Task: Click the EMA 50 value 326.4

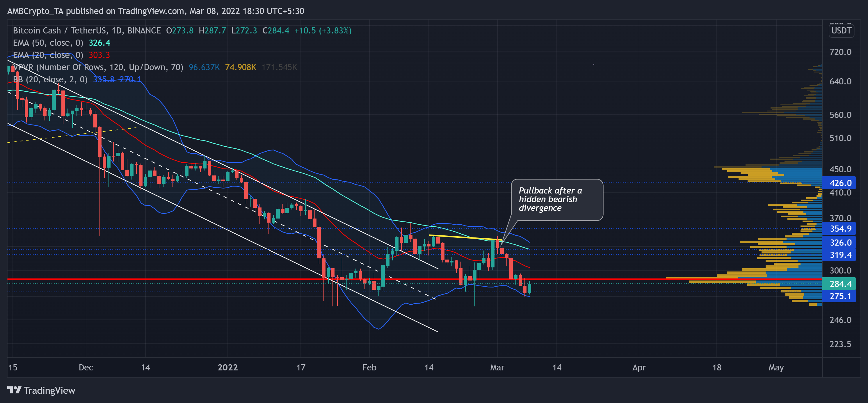Action: coord(99,43)
